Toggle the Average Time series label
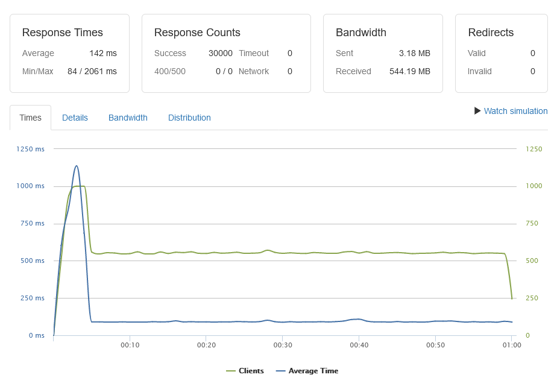 (x=313, y=371)
